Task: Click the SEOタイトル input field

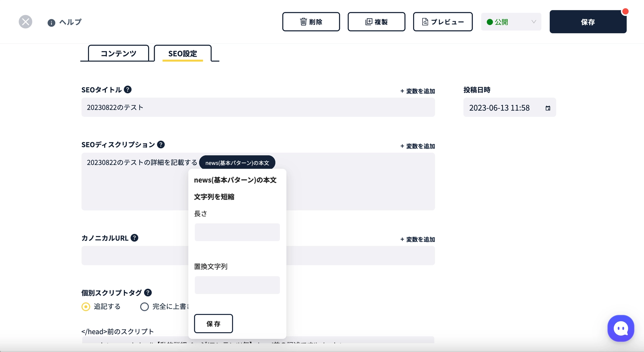Action: pyautogui.click(x=258, y=107)
